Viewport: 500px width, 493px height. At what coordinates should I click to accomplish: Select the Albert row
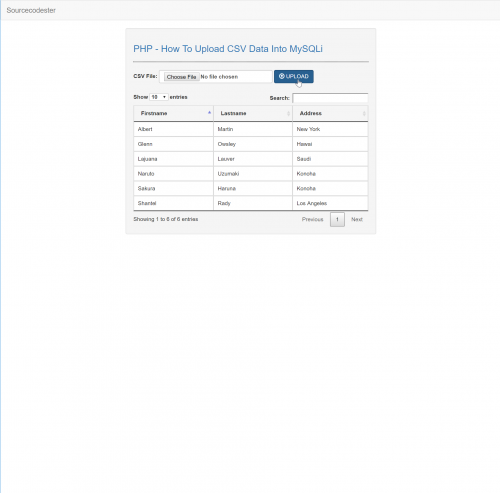pyautogui.click(x=251, y=129)
